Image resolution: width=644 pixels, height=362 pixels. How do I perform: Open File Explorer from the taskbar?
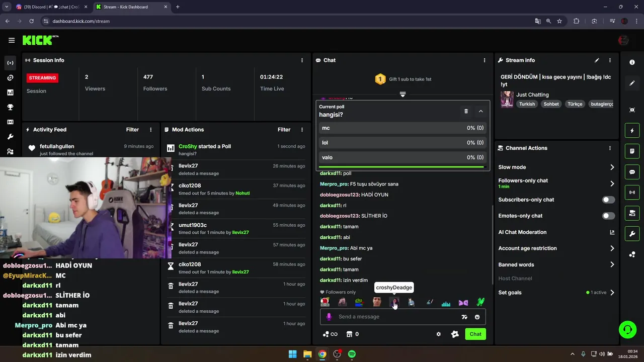[x=307, y=354]
